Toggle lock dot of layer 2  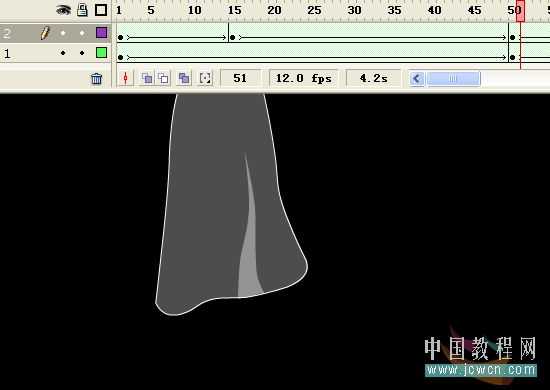pyautogui.click(x=82, y=33)
